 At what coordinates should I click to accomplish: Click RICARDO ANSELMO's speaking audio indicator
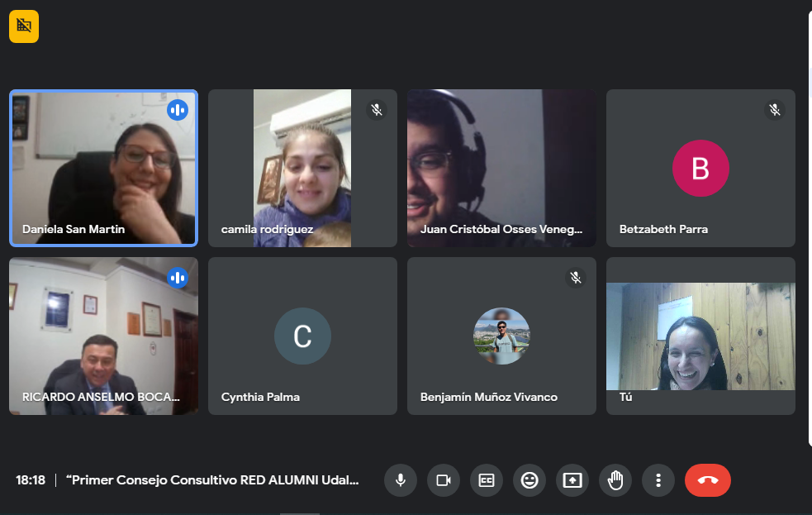pyautogui.click(x=178, y=278)
